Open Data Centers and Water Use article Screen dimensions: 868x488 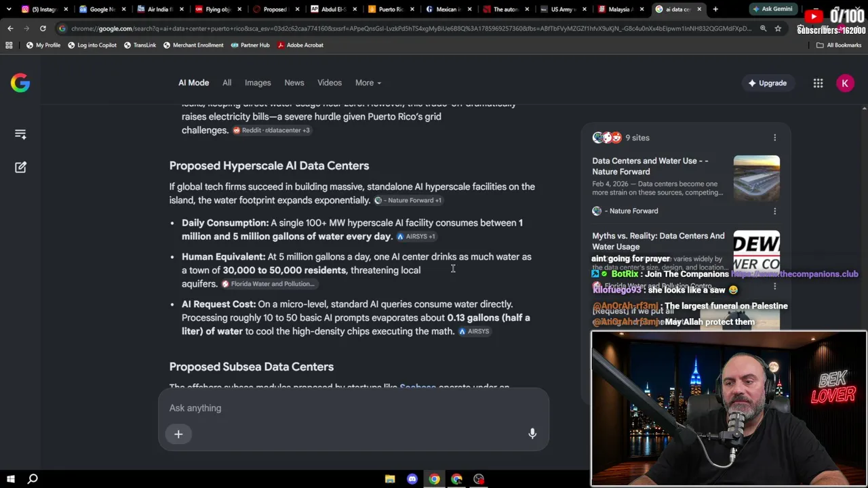point(650,166)
